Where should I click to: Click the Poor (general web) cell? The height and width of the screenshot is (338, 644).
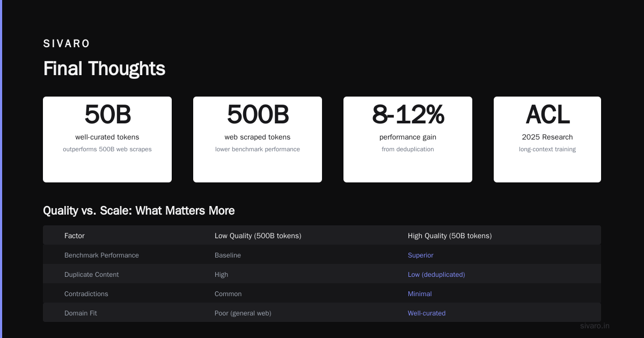coord(243,313)
